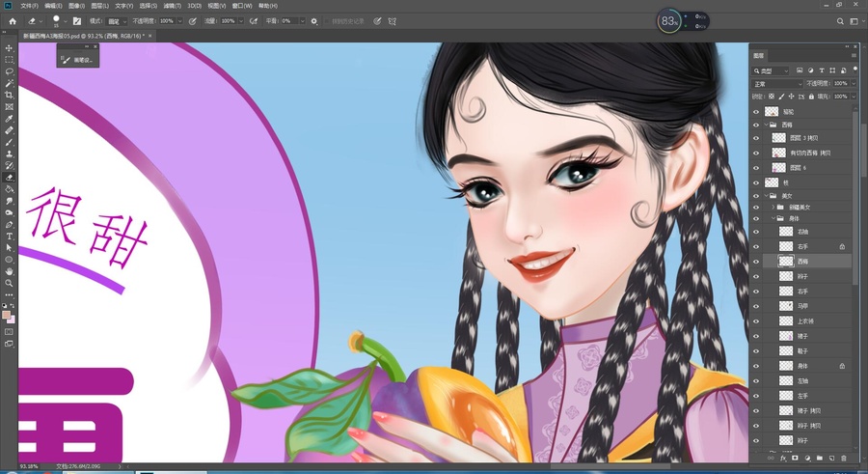Select the Clone Stamp tool
Viewport: 868px width, 474px height.
click(9, 153)
